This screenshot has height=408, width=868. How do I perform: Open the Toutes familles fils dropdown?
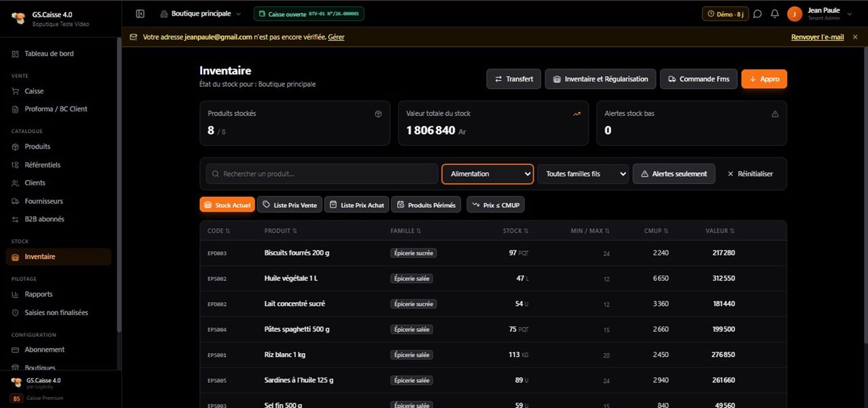[x=583, y=174]
